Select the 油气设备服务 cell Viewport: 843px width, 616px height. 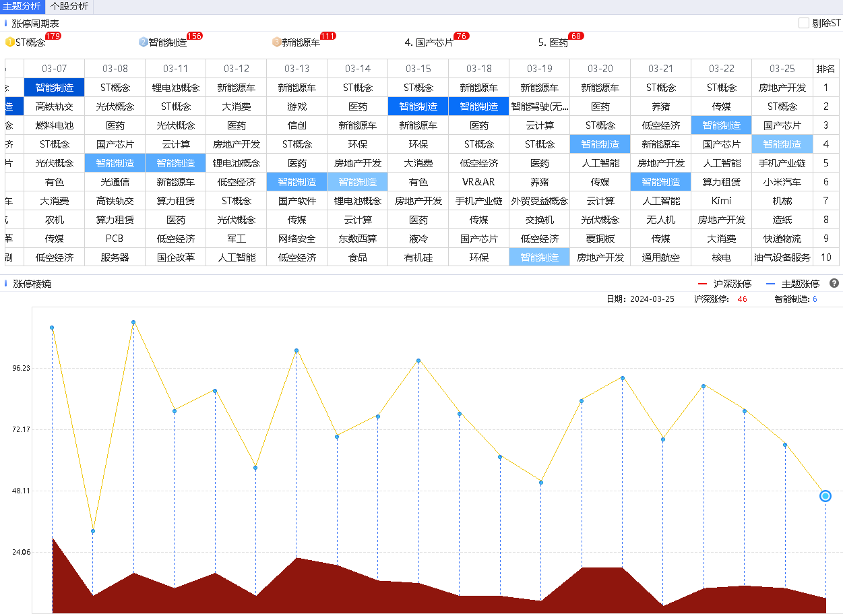pyautogui.click(x=782, y=257)
